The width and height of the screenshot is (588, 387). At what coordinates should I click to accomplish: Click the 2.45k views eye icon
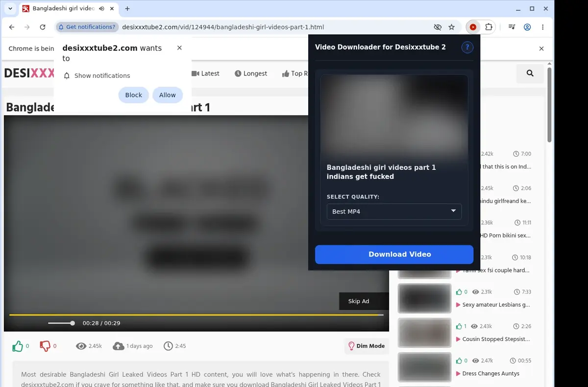[81, 346]
